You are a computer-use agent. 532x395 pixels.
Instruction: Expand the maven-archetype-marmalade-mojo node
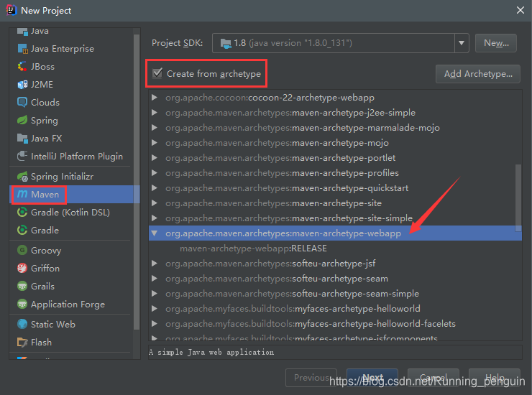tap(155, 128)
